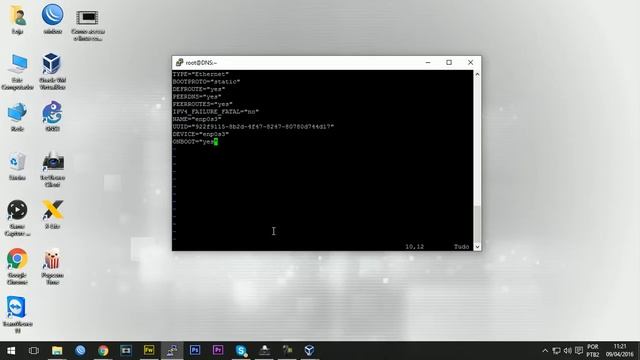Click the terminal scrollbar up arrow
The width and height of the screenshot is (640, 360).
click(x=477, y=74)
